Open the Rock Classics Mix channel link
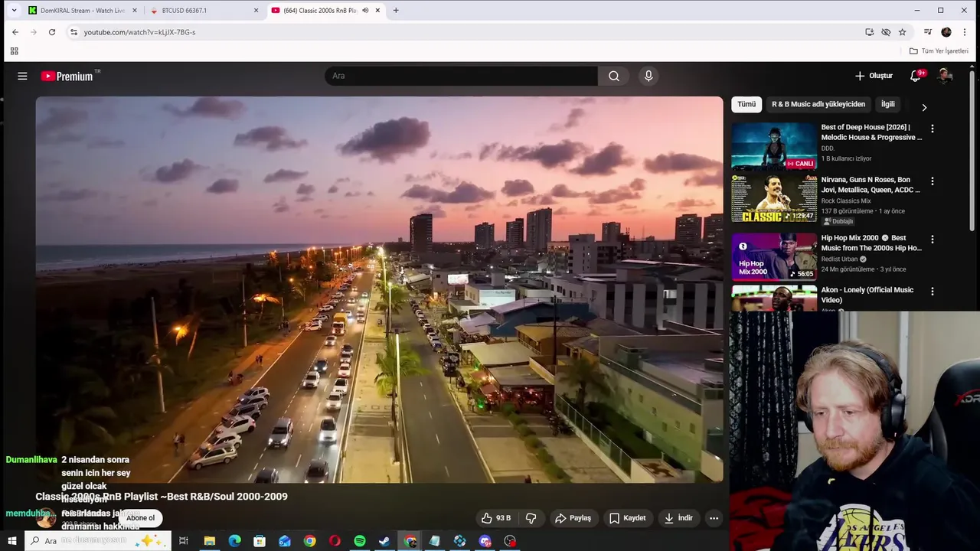Viewport: 980px width, 551px height. click(846, 201)
